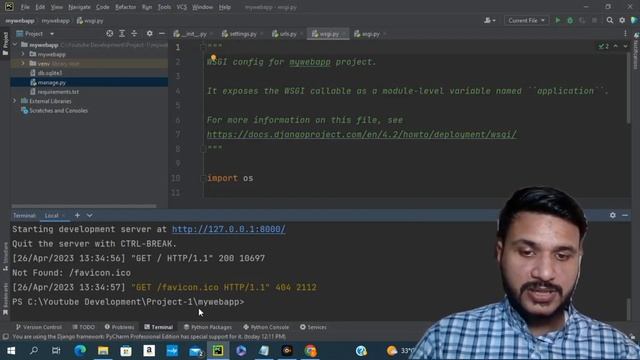640x360 pixels.
Task: Go to next highlighted problem arrow in editor
Action: pos(625,46)
